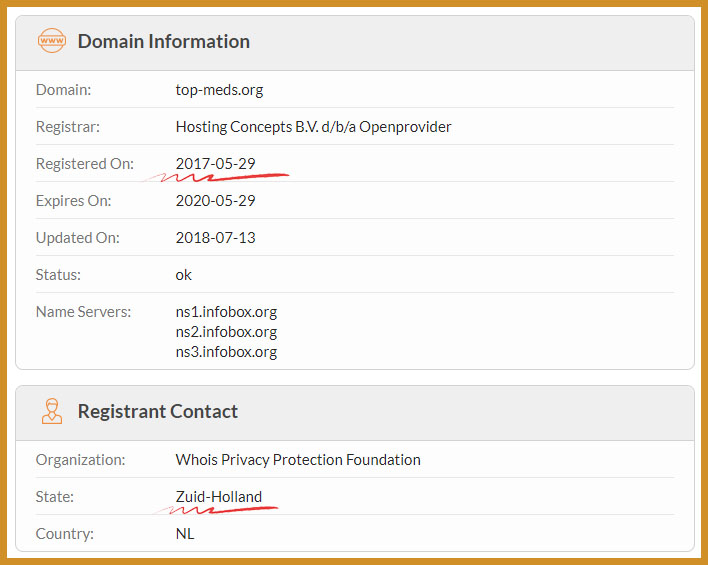Click the ns1.infobox.org name server
The height and width of the screenshot is (565, 708).
pos(226,311)
